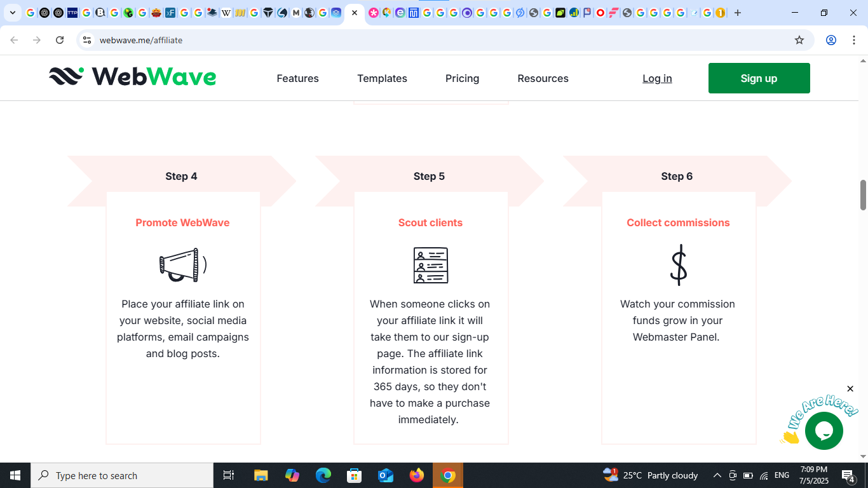Viewport: 868px width, 488px height.
Task: Switch to the Wikipedia tab
Action: click(x=226, y=13)
